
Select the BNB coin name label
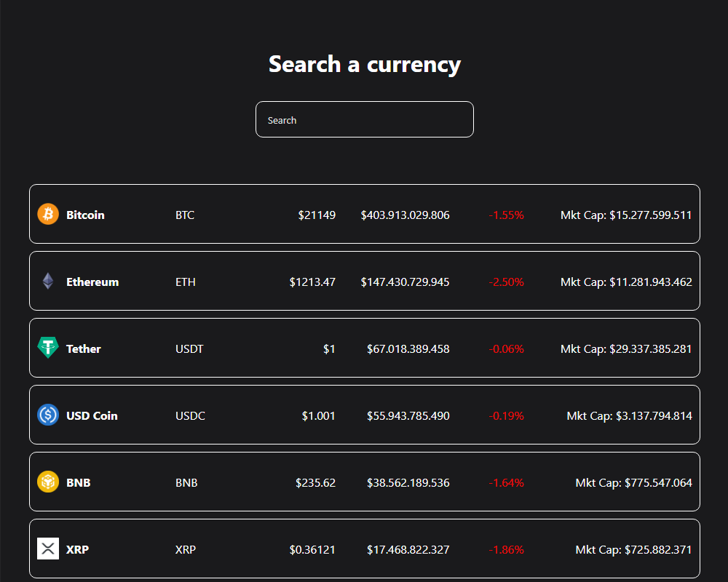79,482
